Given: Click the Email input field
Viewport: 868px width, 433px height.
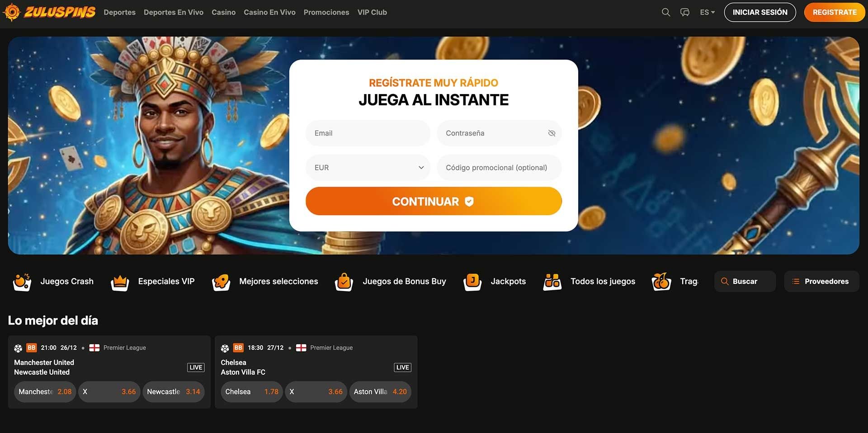Looking at the screenshot, I should [x=368, y=133].
